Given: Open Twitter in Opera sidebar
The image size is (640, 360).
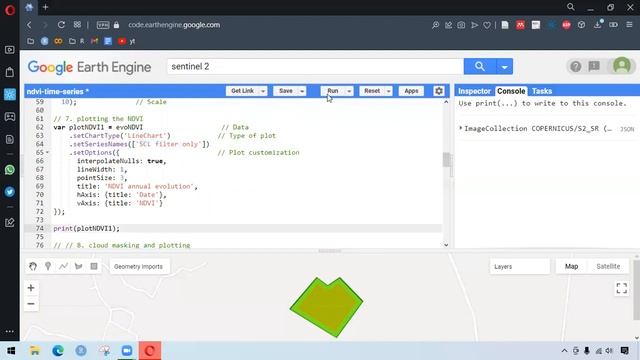Looking at the screenshot, I should click(10, 192).
